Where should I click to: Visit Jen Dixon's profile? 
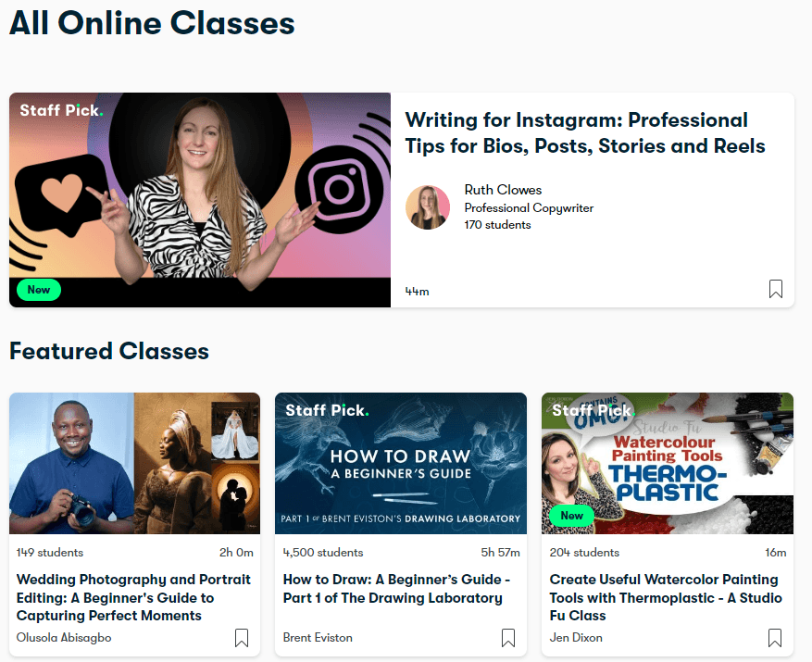pyautogui.click(x=576, y=638)
